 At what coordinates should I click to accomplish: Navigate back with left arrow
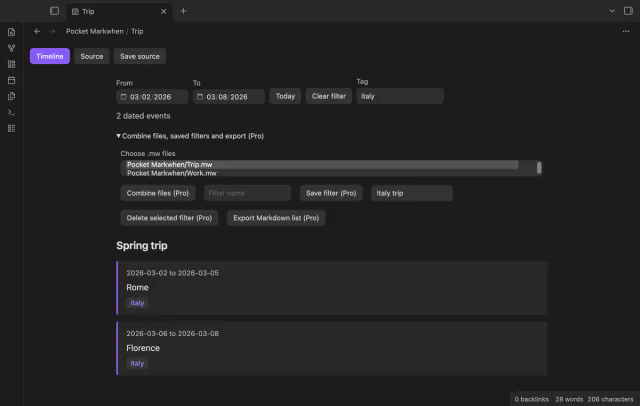(x=37, y=31)
